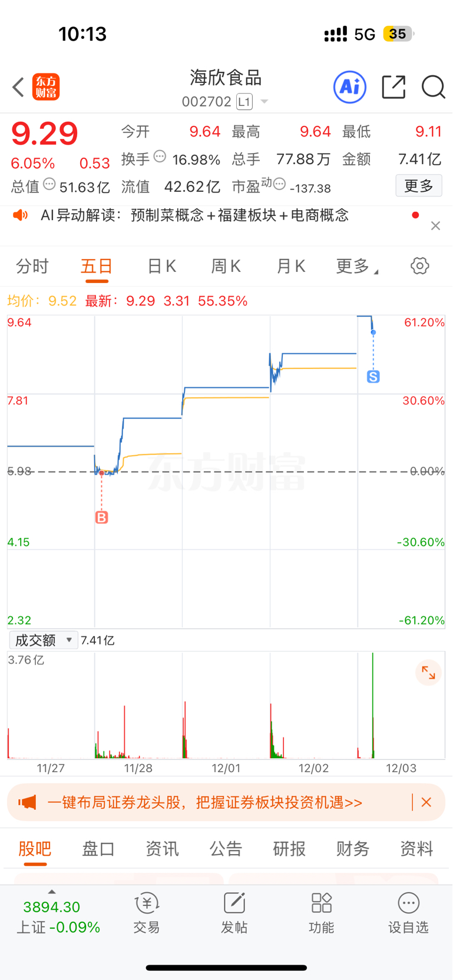Open the 功能 functions icon
Viewport: 453px width, 980px height.
(321, 913)
